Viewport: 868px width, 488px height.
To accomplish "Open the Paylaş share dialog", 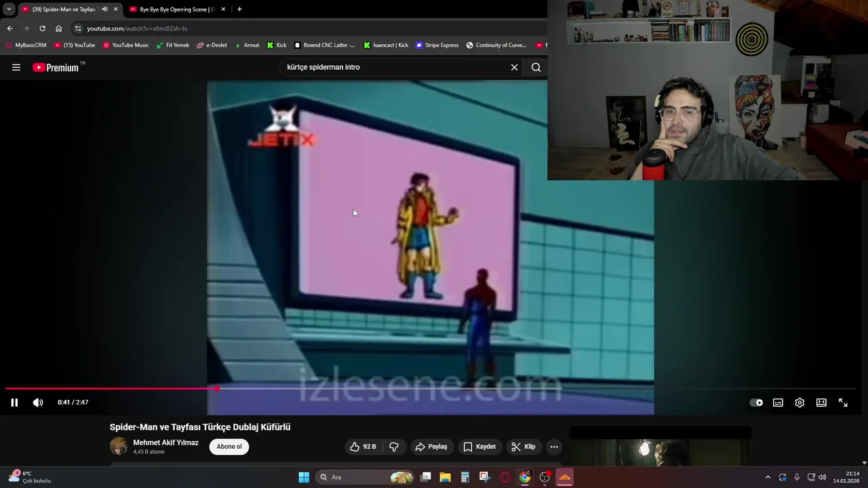I will tap(431, 447).
